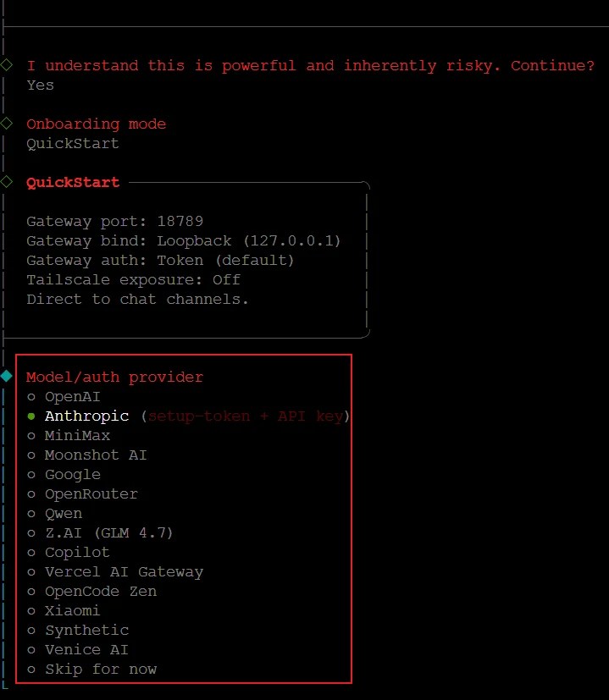The image size is (609, 700).
Task: Click the Gateway port 18789 line
Action: coord(114,221)
